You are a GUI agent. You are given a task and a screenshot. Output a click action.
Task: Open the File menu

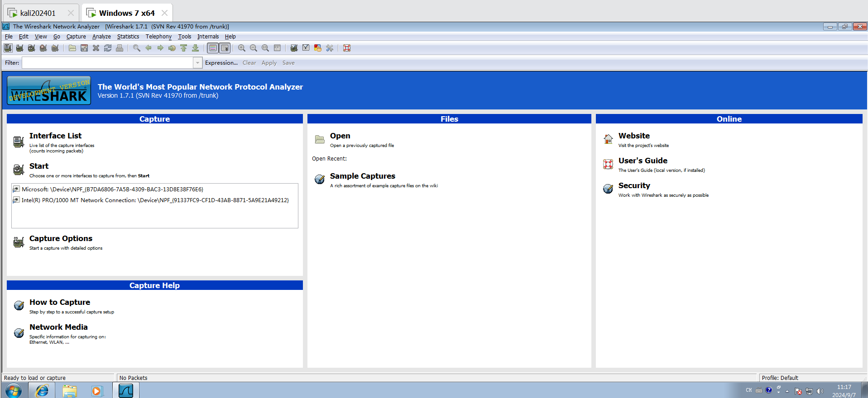9,37
